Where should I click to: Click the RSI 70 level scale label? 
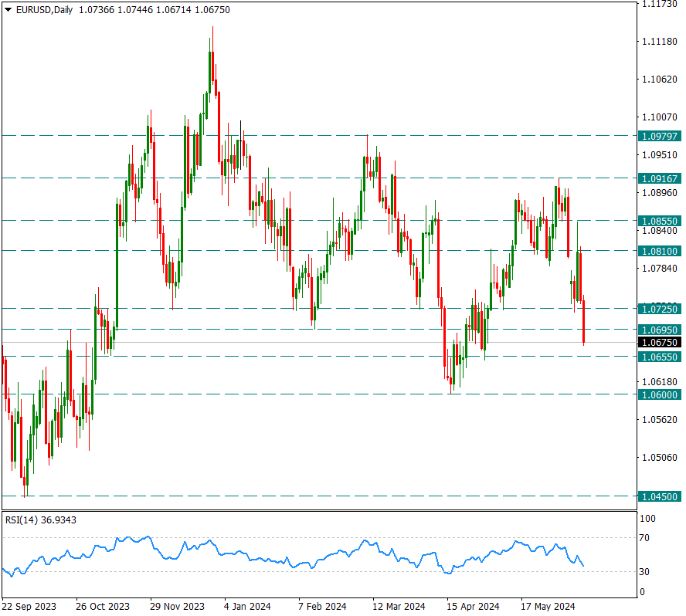click(x=644, y=538)
